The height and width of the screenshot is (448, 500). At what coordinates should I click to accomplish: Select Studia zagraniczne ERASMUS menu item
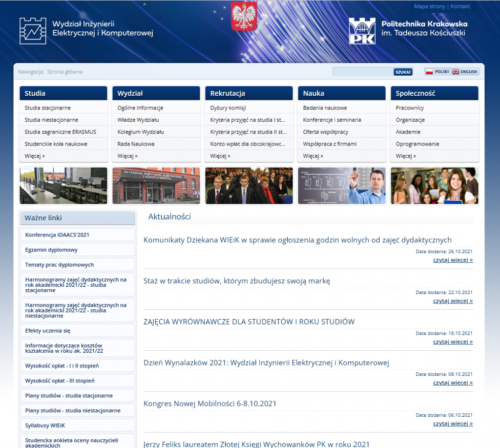point(60,132)
